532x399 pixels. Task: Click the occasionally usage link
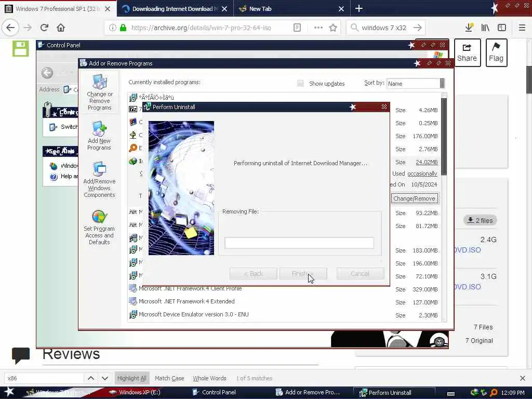[422, 174]
